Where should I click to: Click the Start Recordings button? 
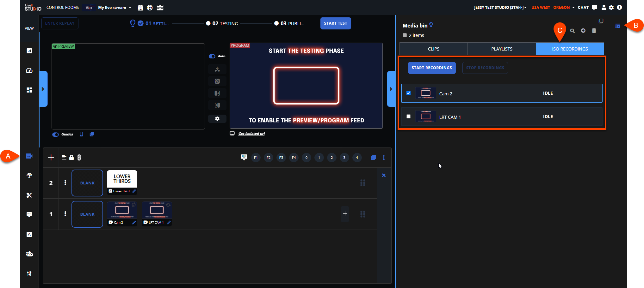(x=431, y=68)
